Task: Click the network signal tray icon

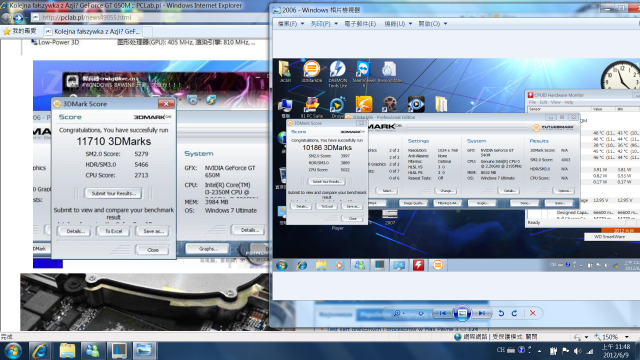Action: 590,351
